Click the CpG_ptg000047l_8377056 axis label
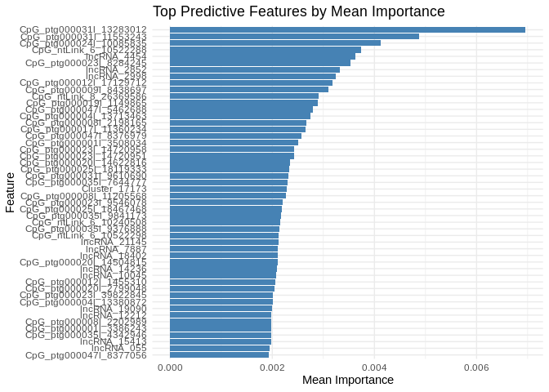The width and height of the screenshot is (549, 392). (86, 355)
